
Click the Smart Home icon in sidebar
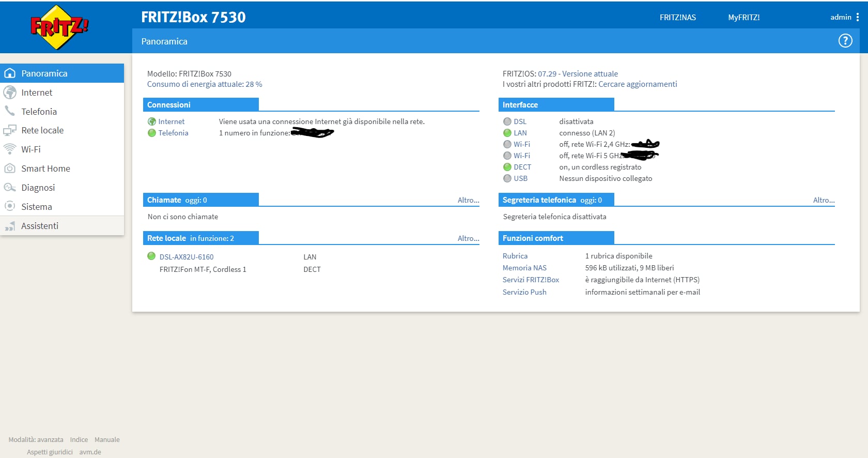(x=10, y=169)
